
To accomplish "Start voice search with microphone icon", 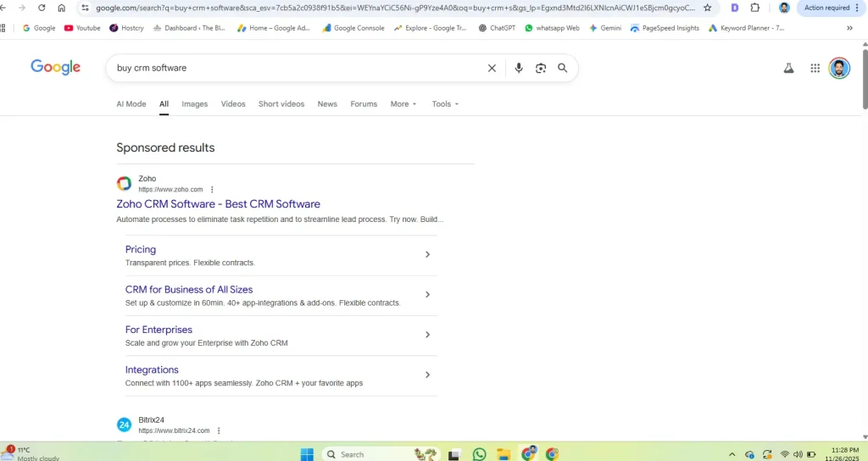I will click(x=519, y=68).
